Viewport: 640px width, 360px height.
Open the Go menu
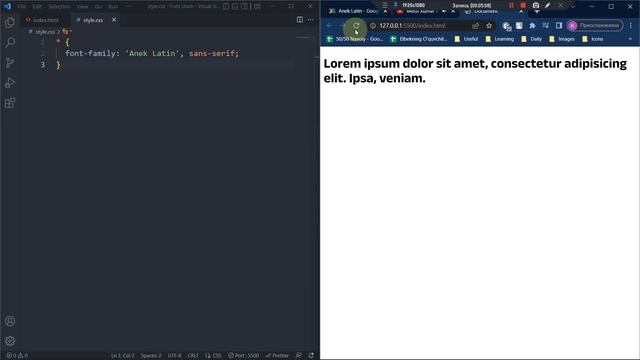[x=98, y=7]
